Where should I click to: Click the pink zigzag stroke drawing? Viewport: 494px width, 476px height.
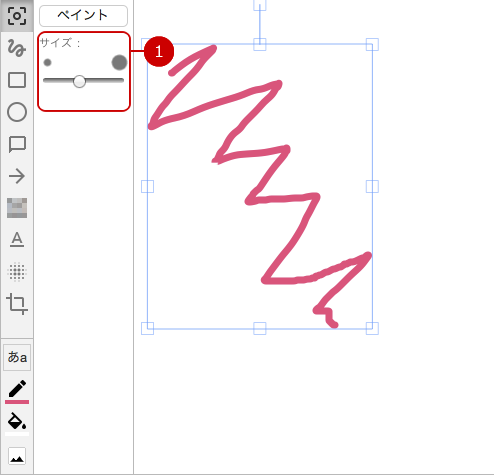260,186
